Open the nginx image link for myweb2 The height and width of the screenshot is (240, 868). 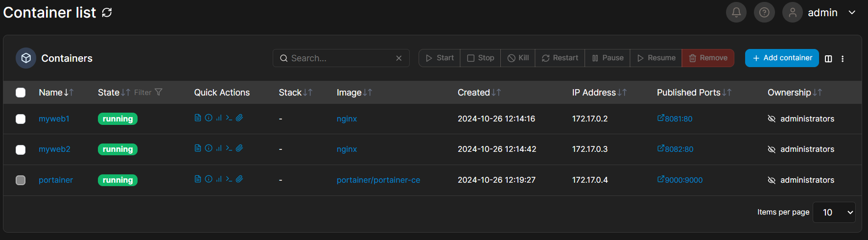tap(347, 149)
